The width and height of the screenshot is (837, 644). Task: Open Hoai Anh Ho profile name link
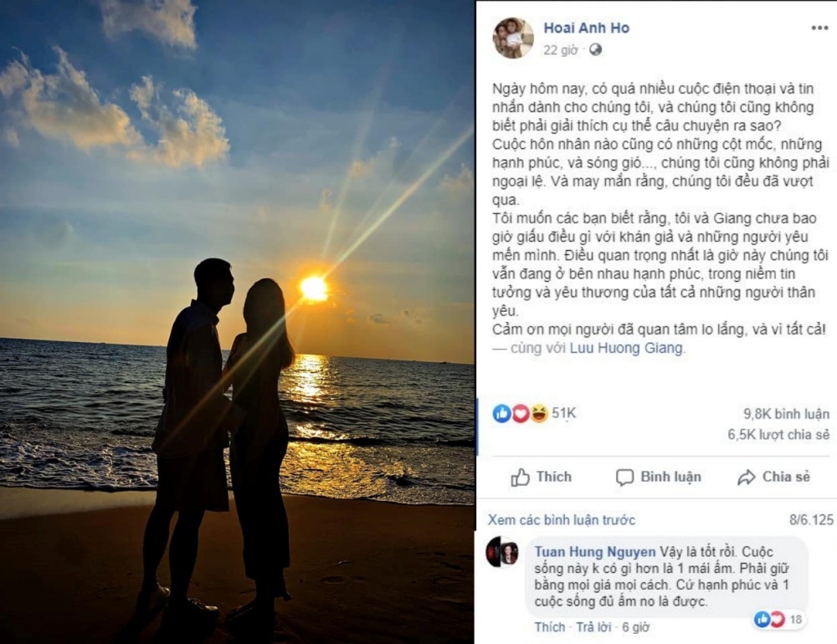[x=586, y=28]
